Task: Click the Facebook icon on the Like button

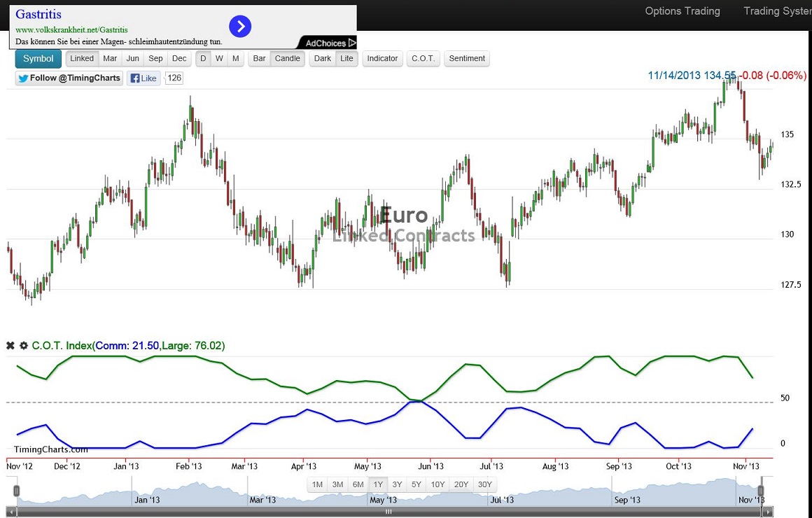Action: click(x=136, y=78)
